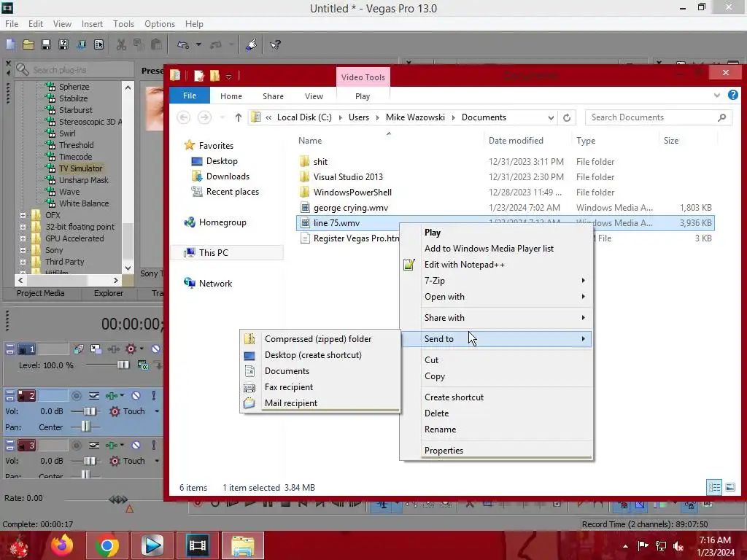Click Users in the address breadcrumb

coord(359,117)
